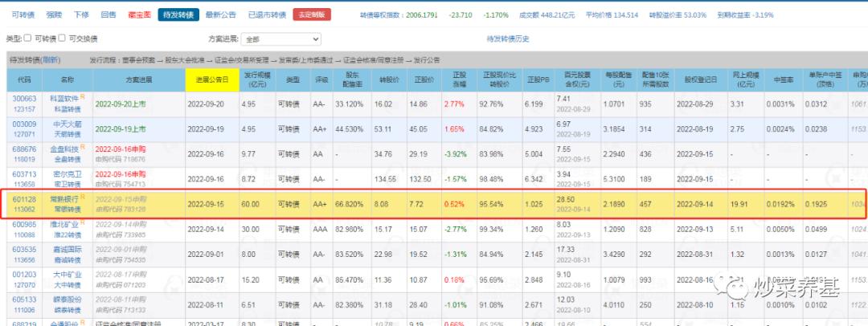Click the R icon beside 科蓝软件
This screenshot has width=868, height=326.
[x=83, y=97]
